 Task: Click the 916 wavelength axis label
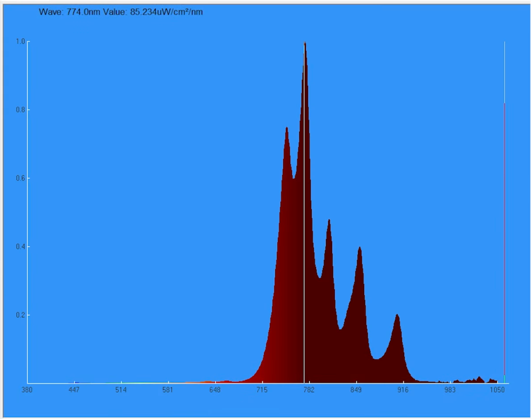[x=403, y=390]
